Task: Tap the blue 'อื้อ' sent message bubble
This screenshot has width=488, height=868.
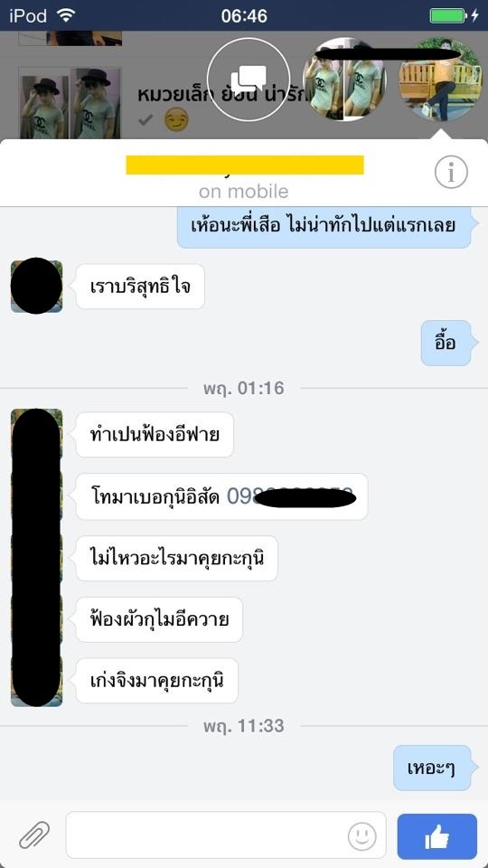Action: click(446, 343)
